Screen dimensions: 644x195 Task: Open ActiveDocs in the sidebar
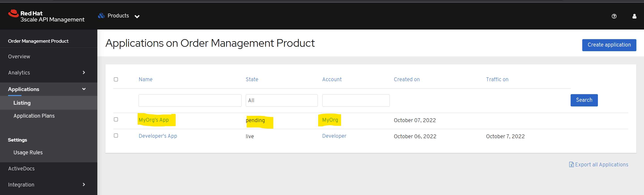[21, 168]
